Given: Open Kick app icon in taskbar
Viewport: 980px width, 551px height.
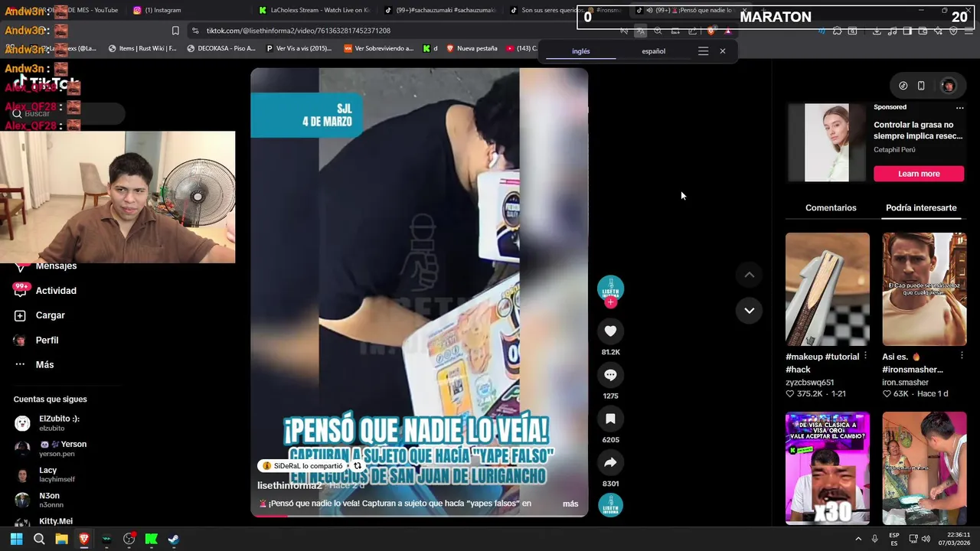Looking at the screenshot, I should point(152,539).
